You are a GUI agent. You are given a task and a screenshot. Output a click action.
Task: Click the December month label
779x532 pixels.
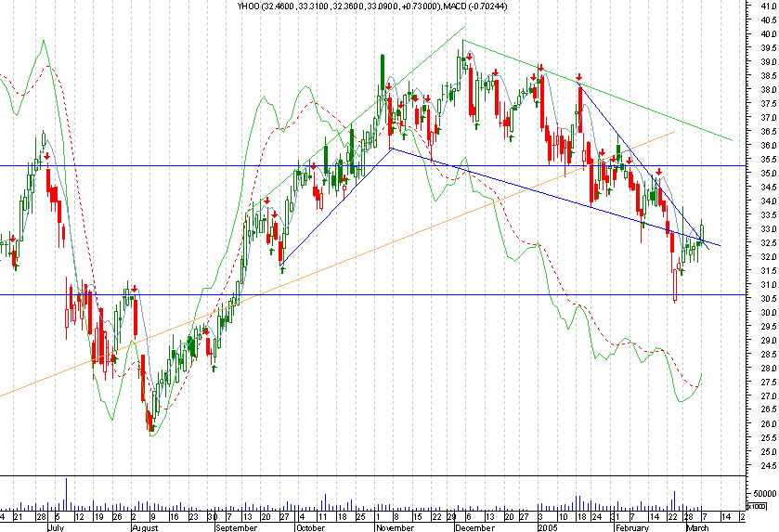(x=474, y=527)
